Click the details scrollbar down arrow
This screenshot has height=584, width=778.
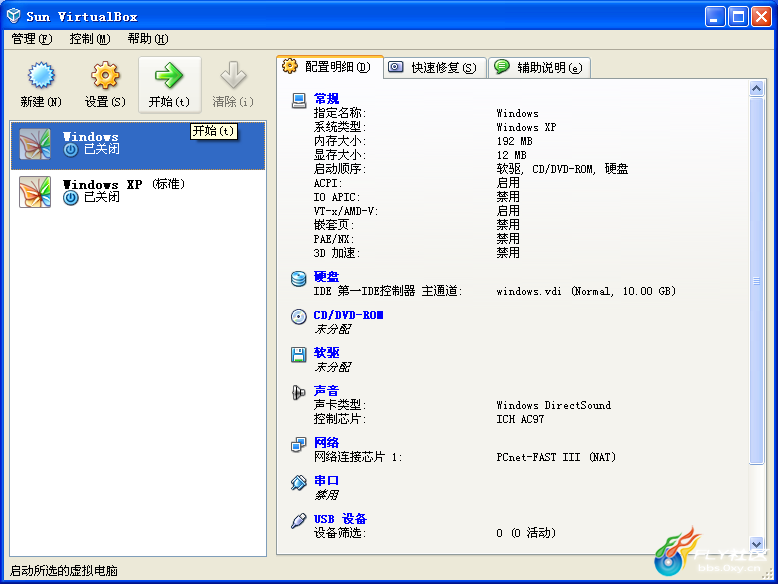pos(756,543)
